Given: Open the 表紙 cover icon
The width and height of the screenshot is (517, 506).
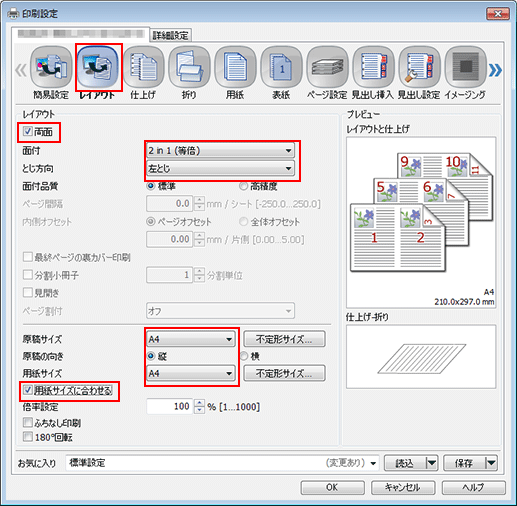Looking at the screenshot, I should 281,67.
